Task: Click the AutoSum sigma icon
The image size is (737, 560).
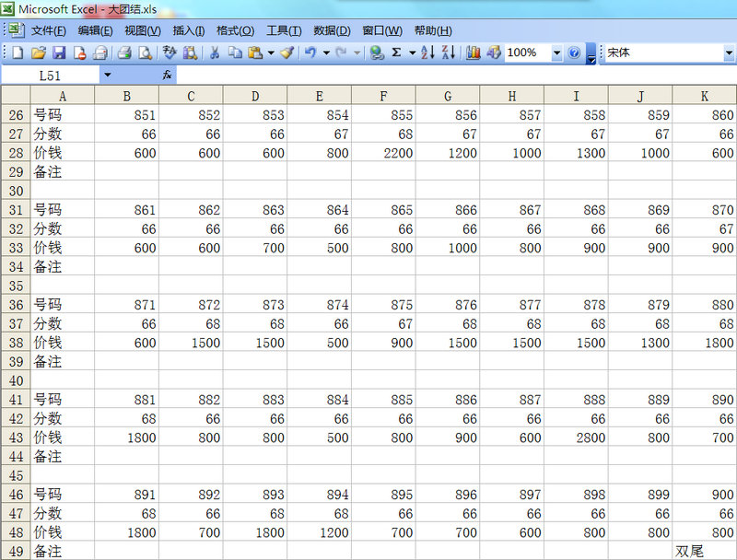Action: (x=396, y=53)
